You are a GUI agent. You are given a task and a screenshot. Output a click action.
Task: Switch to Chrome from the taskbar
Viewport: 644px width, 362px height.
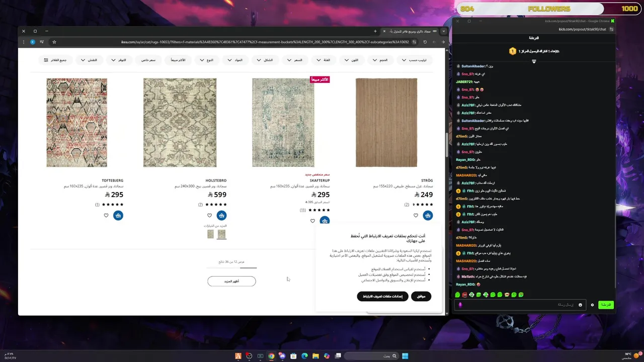(x=271, y=356)
